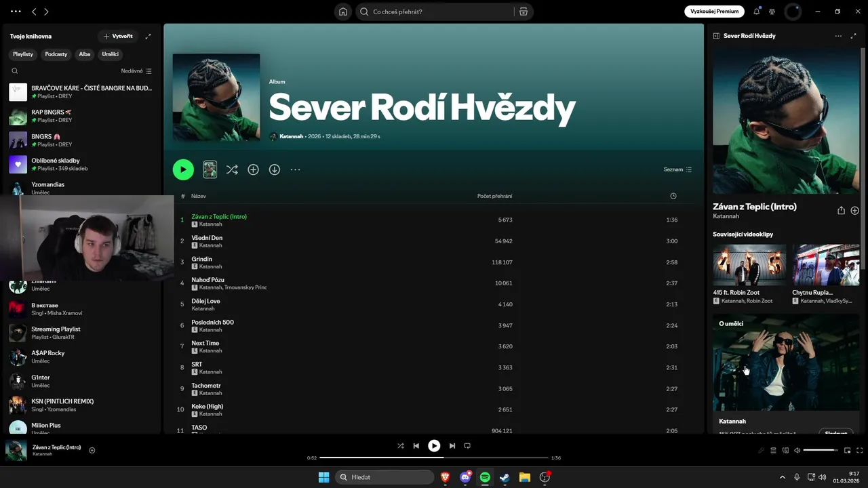The height and width of the screenshot is (488, 868).
Task: Open Chytnu Rupla video thumbnail
Action: [x=825, y=266]
